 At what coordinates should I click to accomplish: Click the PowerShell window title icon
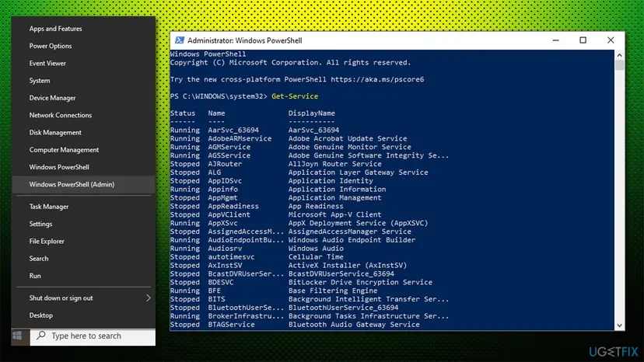(x=180, y=40)
